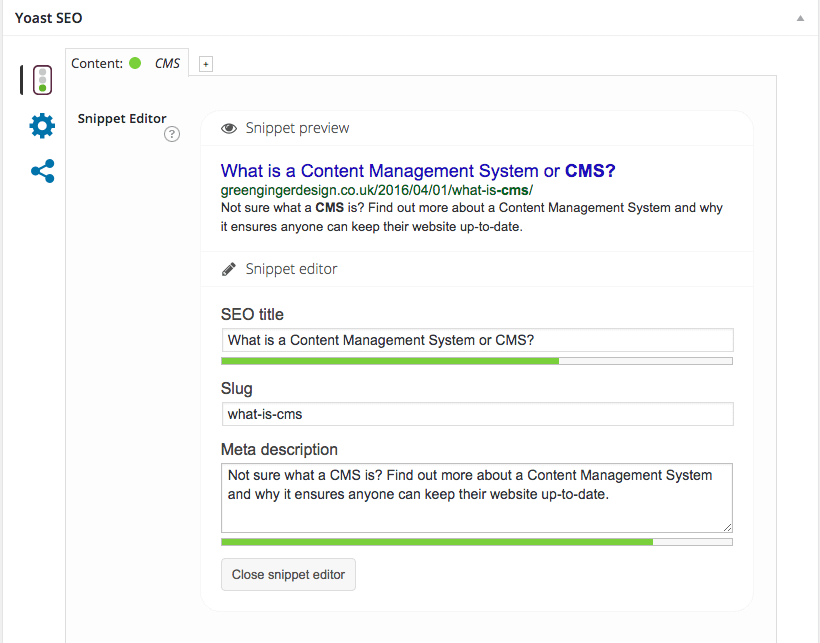The image size is (820, 643).
Task: Select the Content: CMS keyword tab
Action: [127, 63]
